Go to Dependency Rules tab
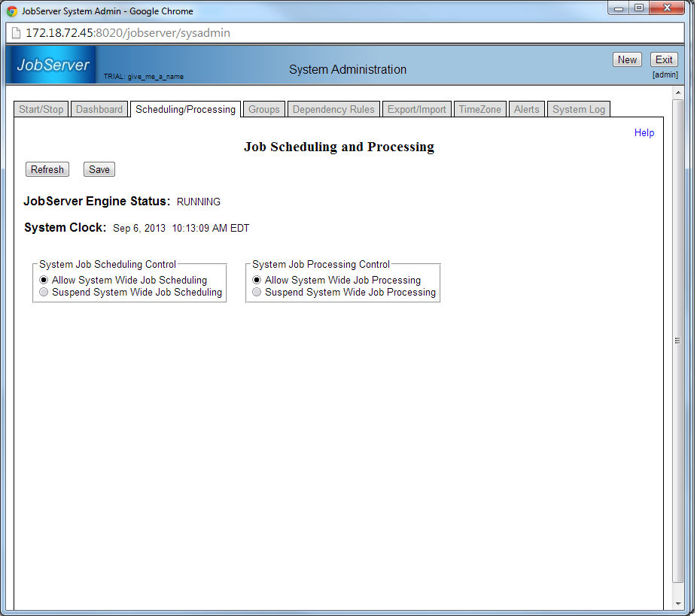The width and height of the screenshot is (697, 616). point(333,109)
